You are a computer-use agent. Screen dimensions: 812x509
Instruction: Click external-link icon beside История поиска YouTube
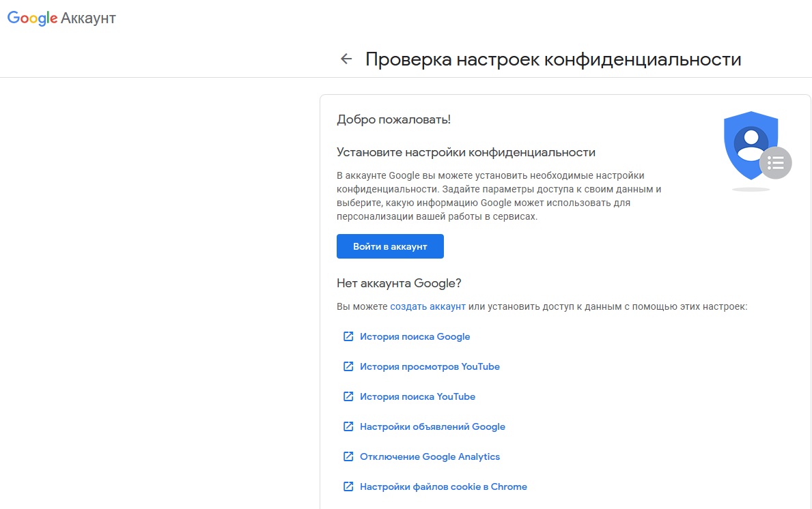pos(348,396)
